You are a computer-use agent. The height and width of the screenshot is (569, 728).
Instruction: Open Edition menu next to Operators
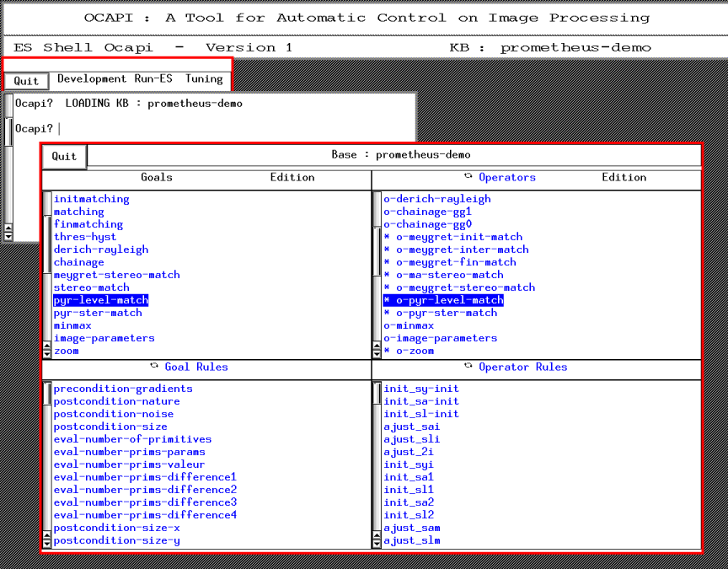(624, 177)
